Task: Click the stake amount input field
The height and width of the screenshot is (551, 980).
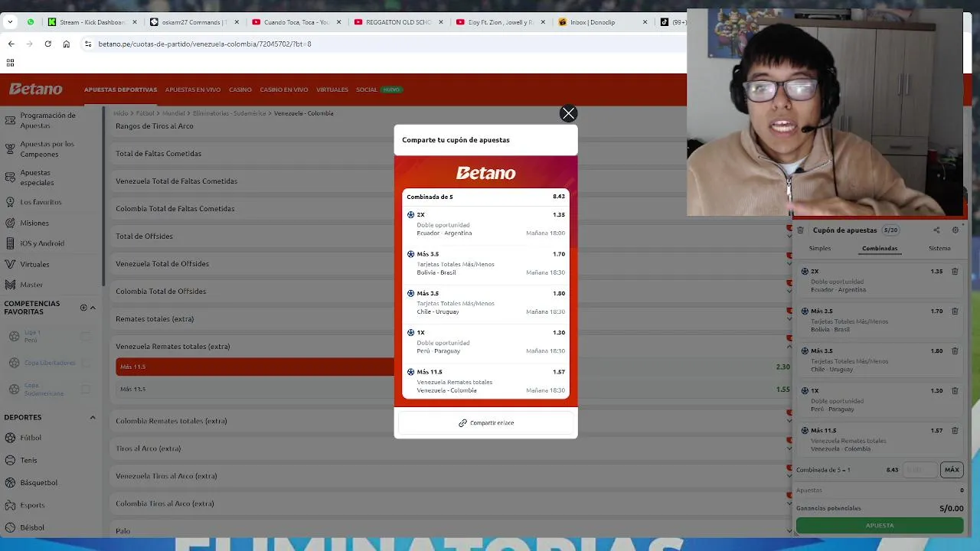Action: click(920, 470)
